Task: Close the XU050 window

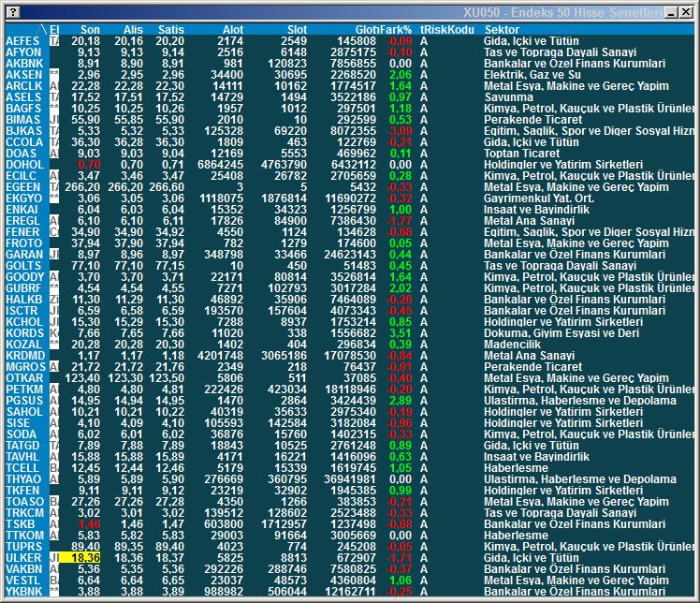Action: (686, 12)
